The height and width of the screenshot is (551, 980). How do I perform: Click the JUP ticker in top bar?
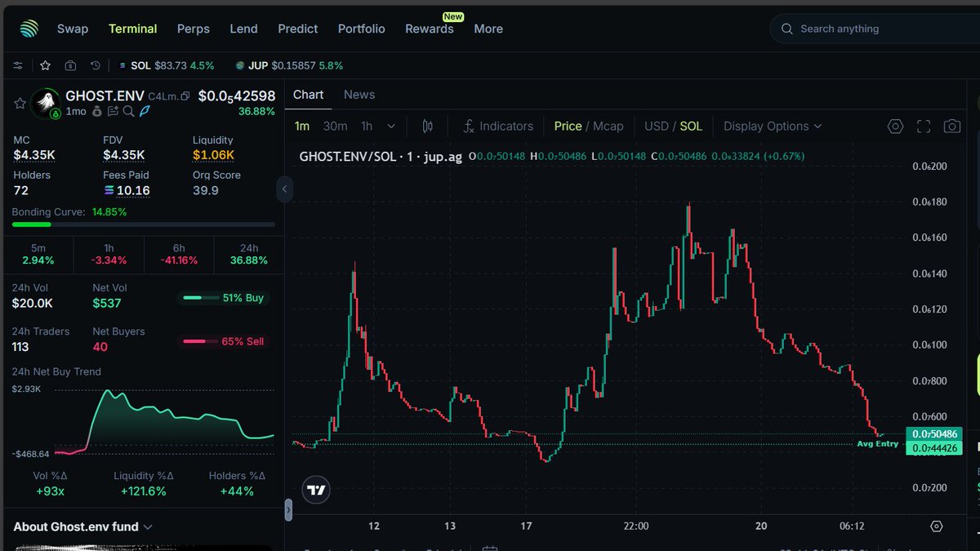point(289,65)
